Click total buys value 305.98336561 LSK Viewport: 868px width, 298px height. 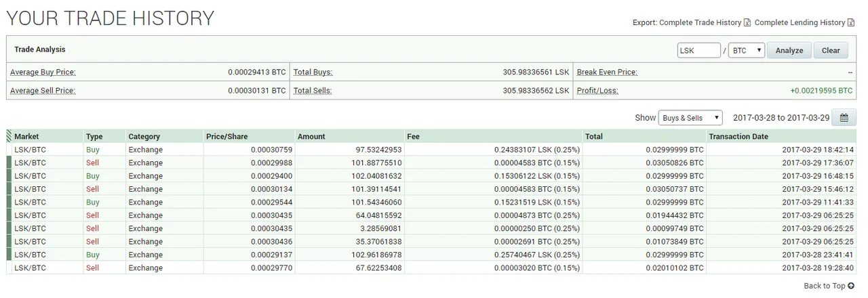coord(536,72)
